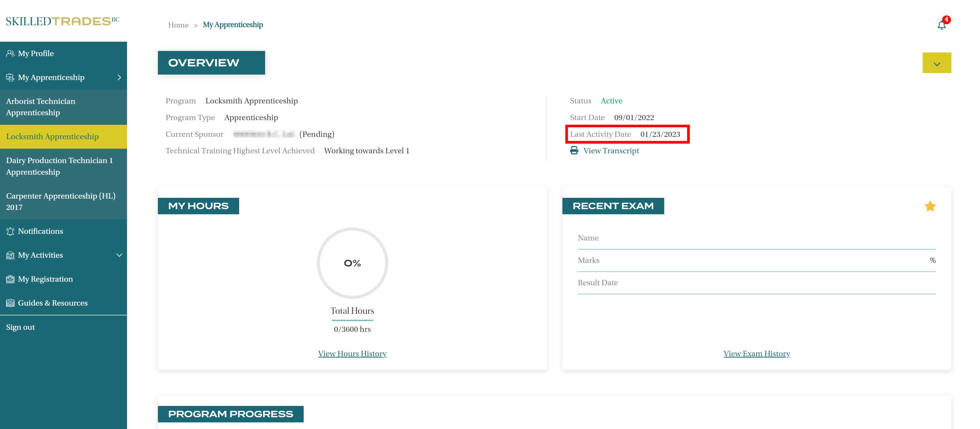This screenshot has height=429, width=980.
Task: Click the notification bell icon
Action: pyautogui.click(x=941, y=25)
